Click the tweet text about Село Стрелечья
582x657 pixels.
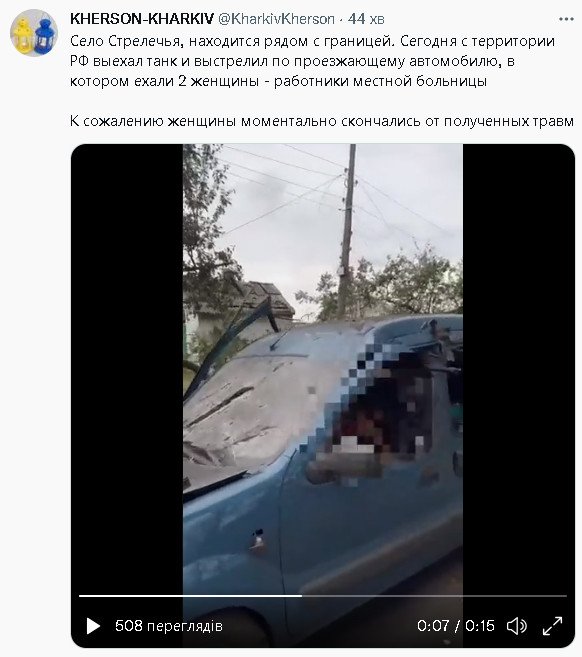coord(313,61)
